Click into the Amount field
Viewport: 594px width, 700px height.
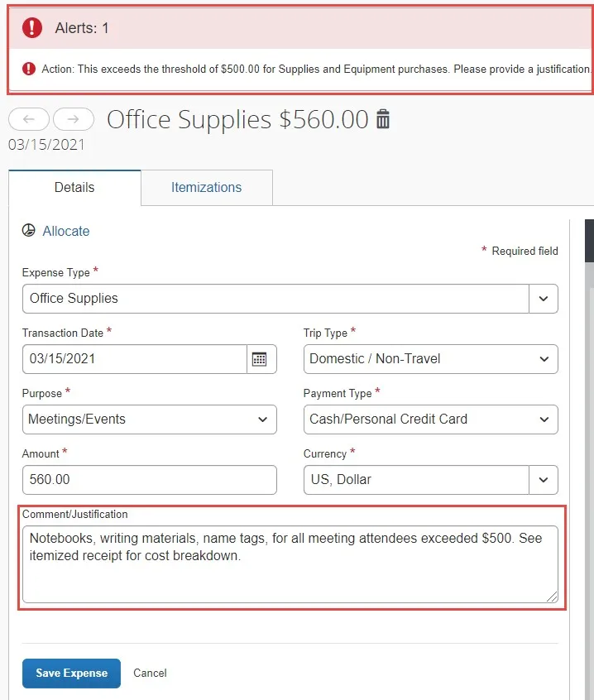point(150,480)
